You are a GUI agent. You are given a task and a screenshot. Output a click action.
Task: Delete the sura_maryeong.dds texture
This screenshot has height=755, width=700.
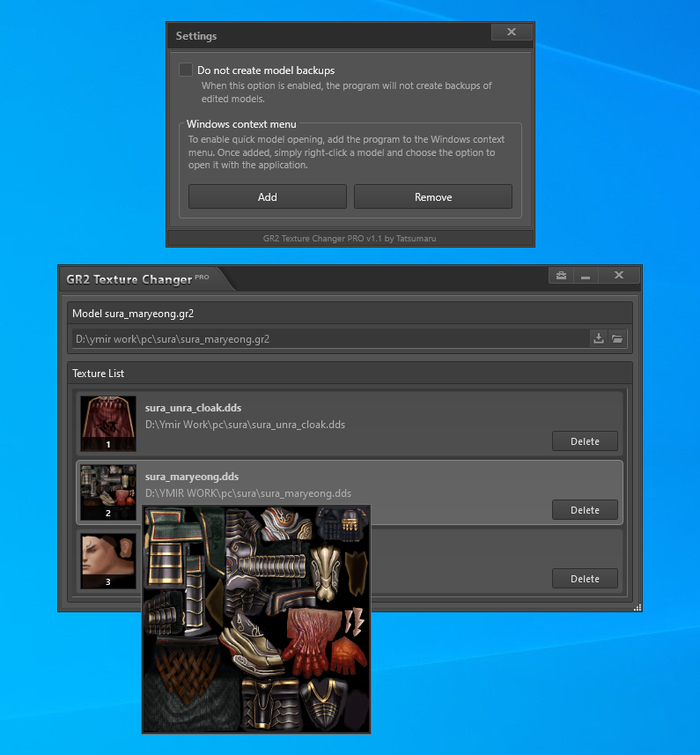pyautogui.click(x=585, y=509)
